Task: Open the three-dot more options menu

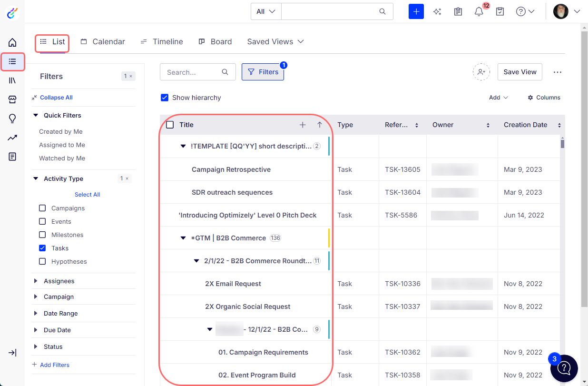Action: pos(558,72)
